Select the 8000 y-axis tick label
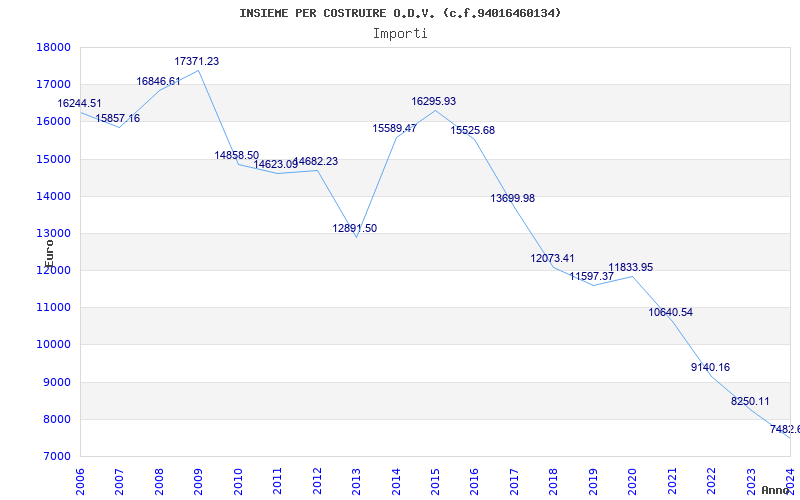This screenshot has width=800, height=500. (x=56, y=420)
